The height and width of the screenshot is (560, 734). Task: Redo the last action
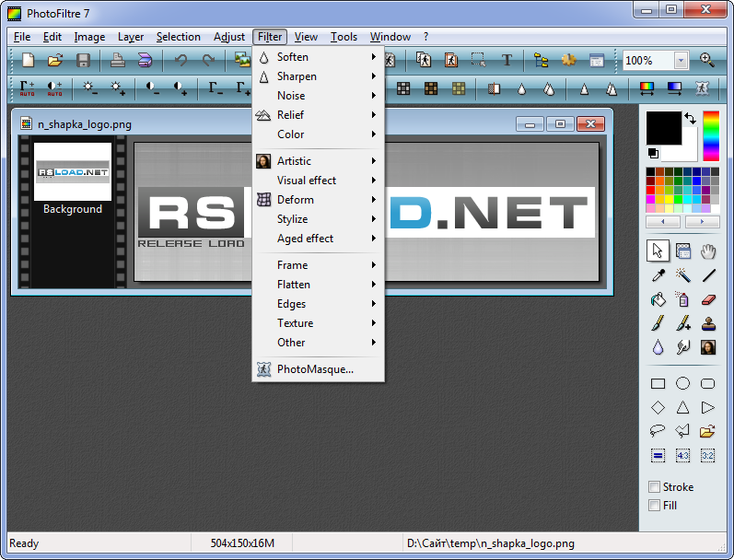(208, 60)
